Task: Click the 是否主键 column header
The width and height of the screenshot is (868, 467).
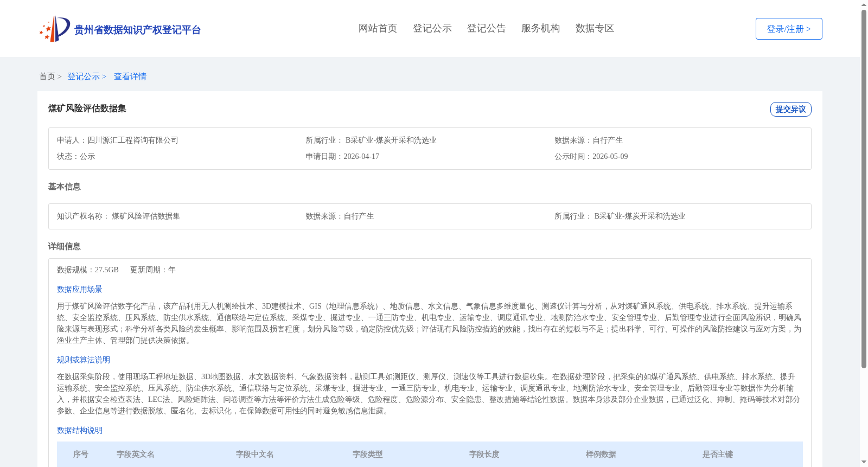Action: point(718,455)
